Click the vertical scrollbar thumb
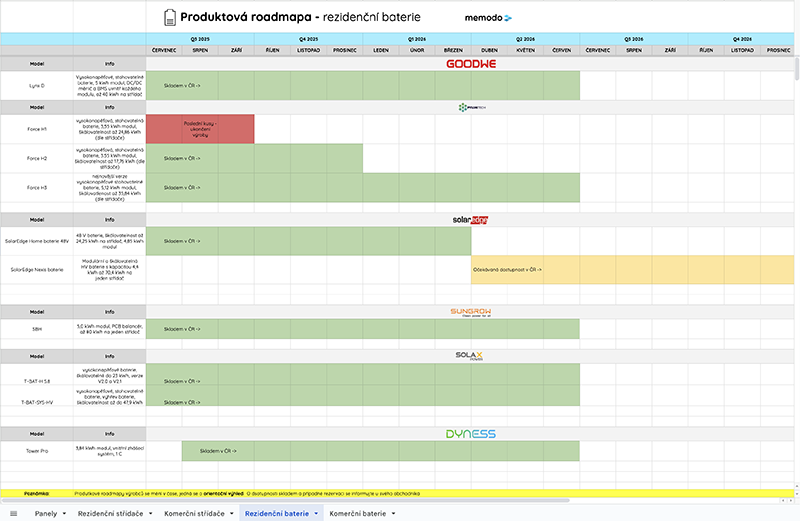Screen dimensions: 800x521 tap(797, 69)
